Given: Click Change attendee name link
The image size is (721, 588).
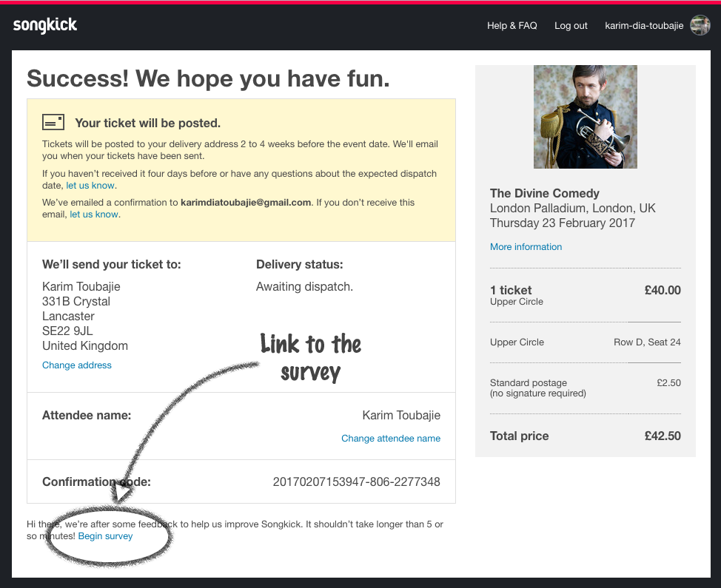Looking at the screenshot, I should (x=390, y=439).
